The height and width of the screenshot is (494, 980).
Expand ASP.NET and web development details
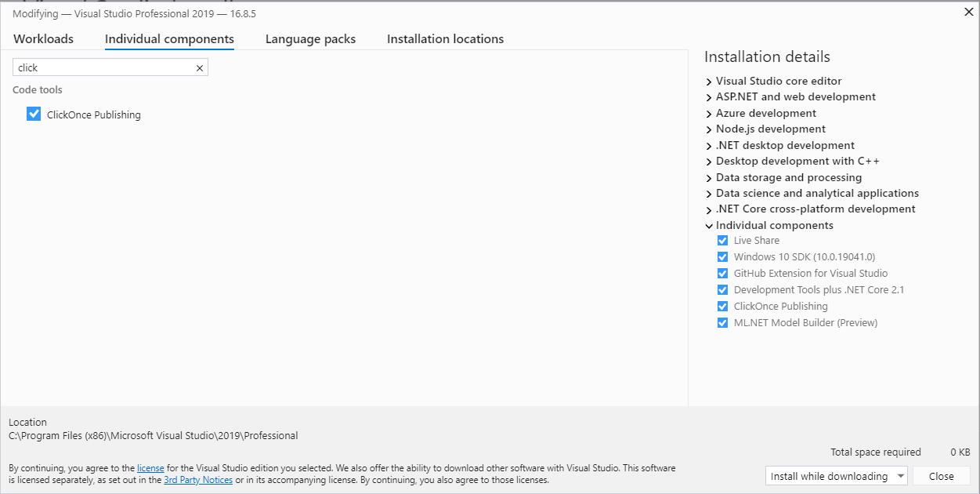click(709, 97)
